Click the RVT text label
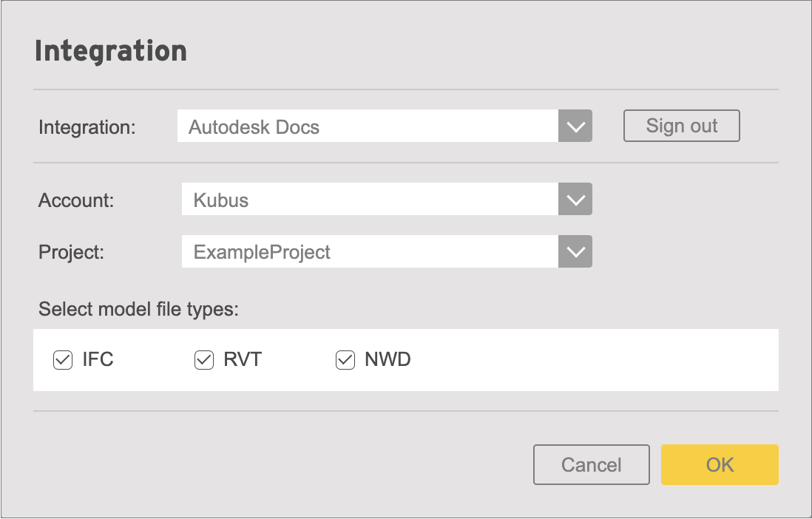The image size is (812, 519). 243,359
